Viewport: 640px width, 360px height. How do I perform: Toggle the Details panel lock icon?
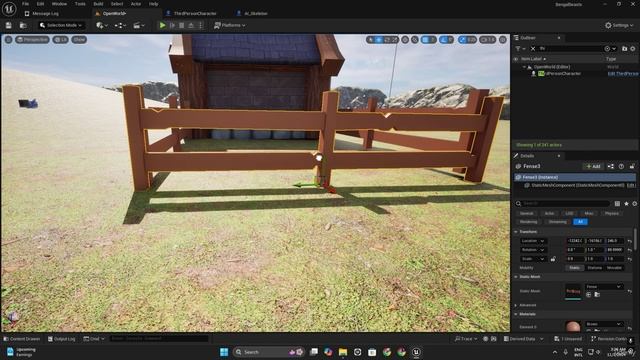coord(632,166)
